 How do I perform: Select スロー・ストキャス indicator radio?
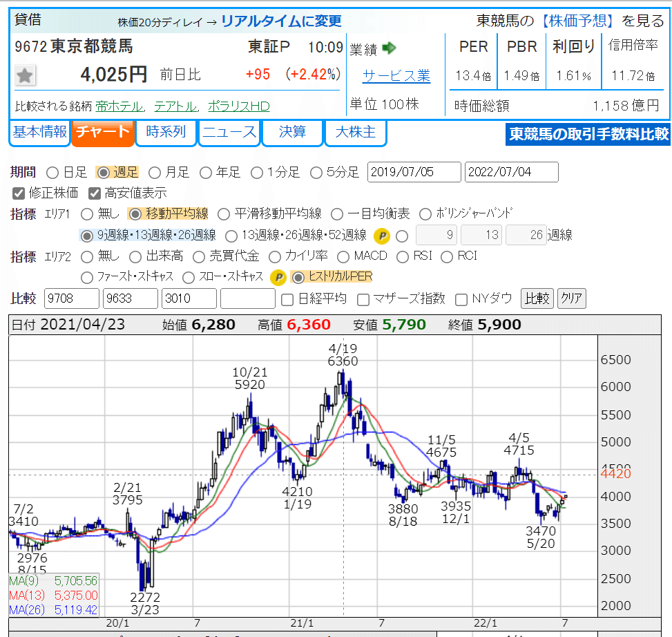[x=189, y=277]
